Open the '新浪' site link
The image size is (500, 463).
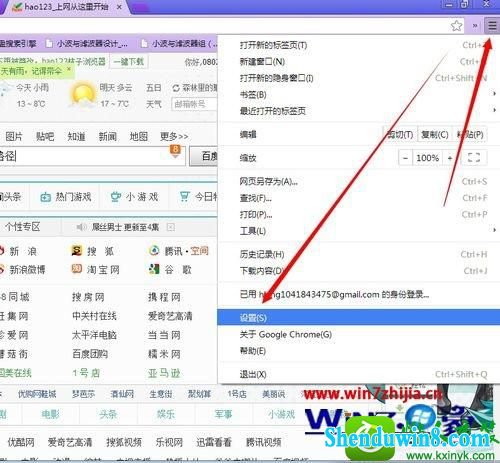tap(23, 251)
